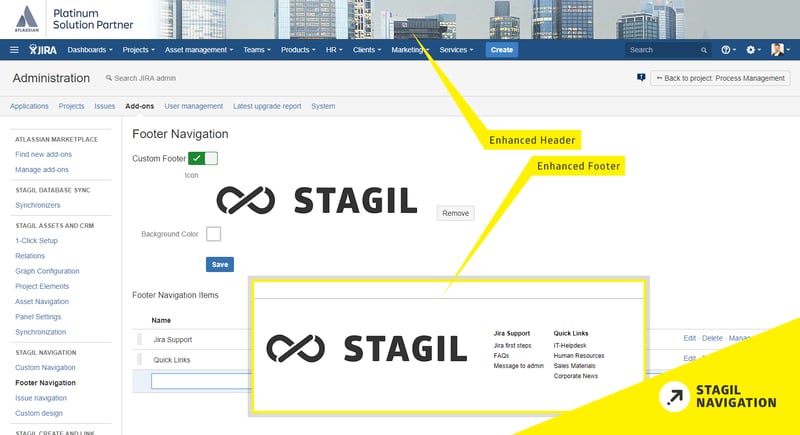Open Synchronizers in sidebar

coord(38,205)
